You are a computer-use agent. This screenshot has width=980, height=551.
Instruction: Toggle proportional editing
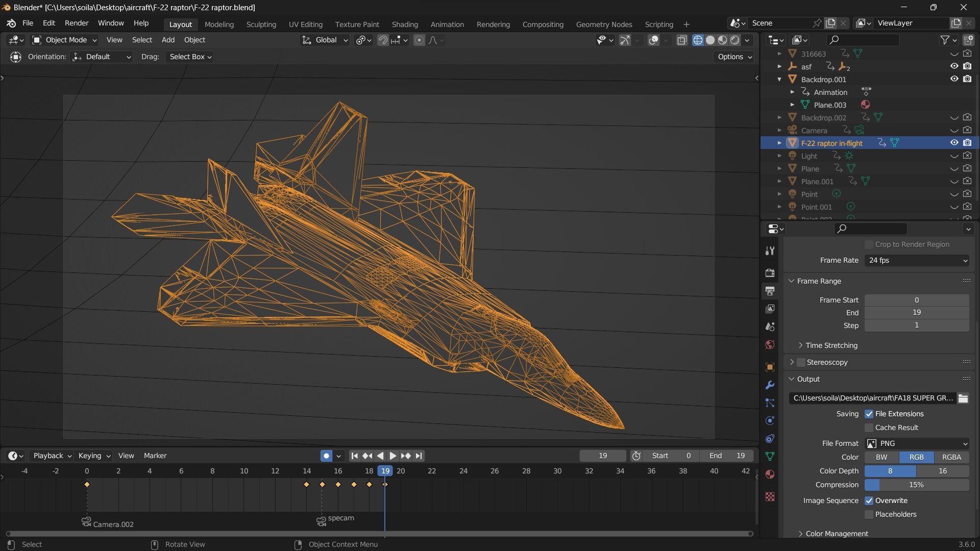419,40
